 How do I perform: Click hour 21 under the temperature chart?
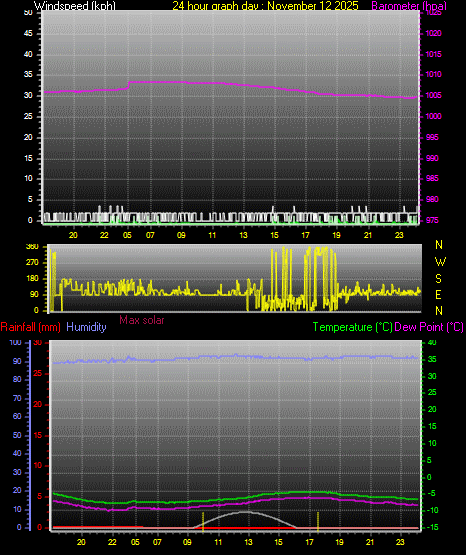[x=370, y=542]
